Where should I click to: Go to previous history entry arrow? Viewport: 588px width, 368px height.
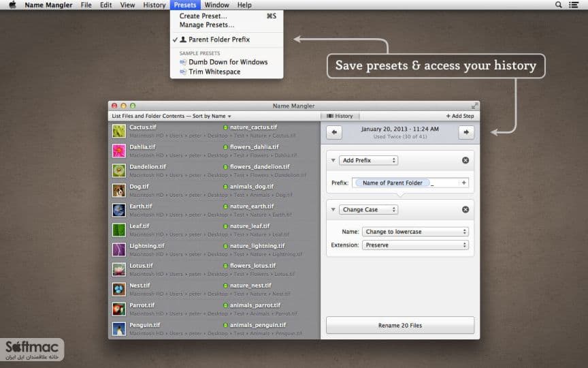[333, 132]
